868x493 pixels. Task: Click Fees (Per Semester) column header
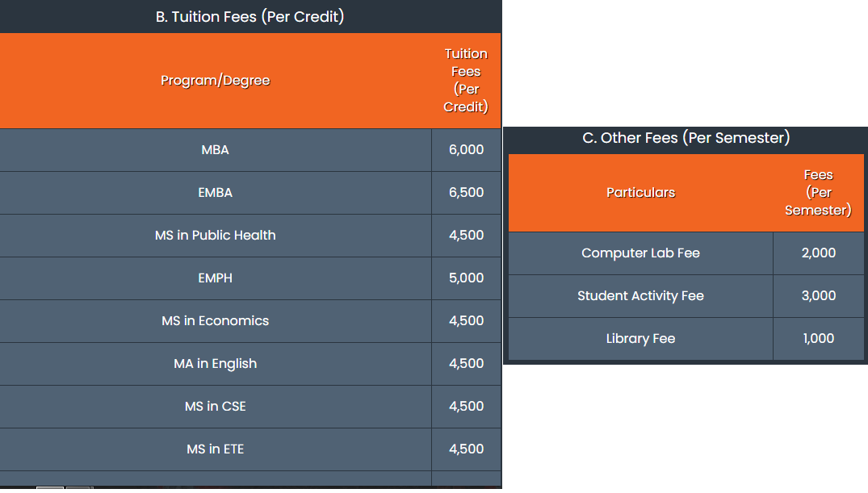(x=818, y=193)
